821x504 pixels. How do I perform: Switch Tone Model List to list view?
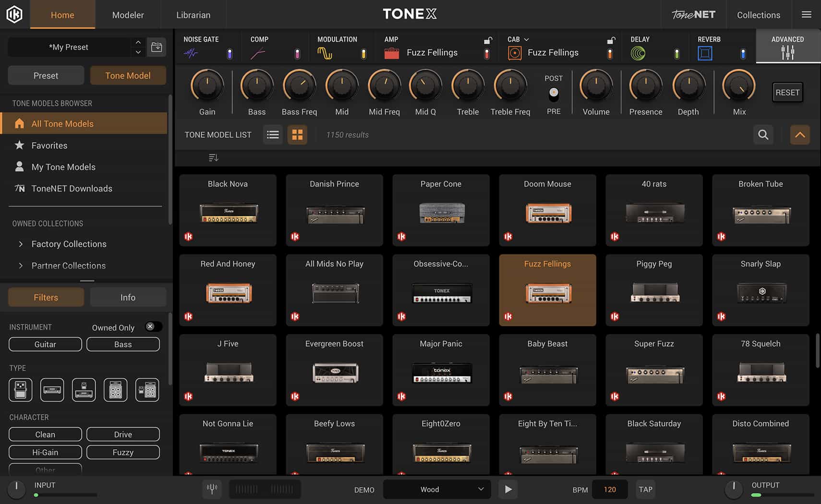pyautogui.click(x=273, y=135)
